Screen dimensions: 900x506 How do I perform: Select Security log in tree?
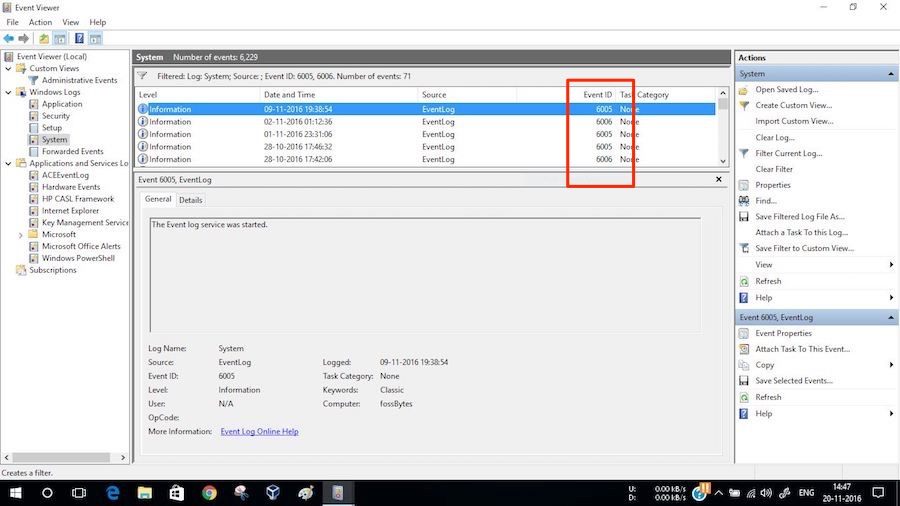[x=56, y=116]
